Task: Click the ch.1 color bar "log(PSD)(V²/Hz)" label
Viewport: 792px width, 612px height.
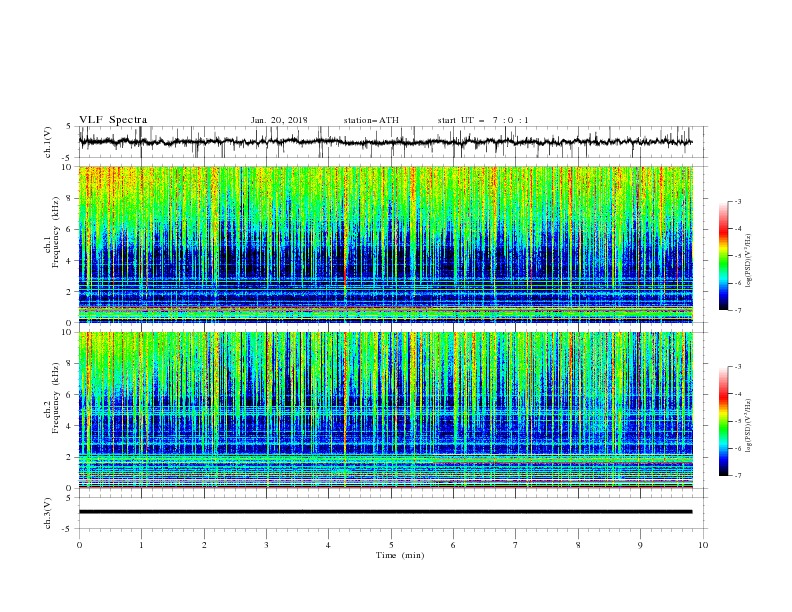Action: [749, 261]
